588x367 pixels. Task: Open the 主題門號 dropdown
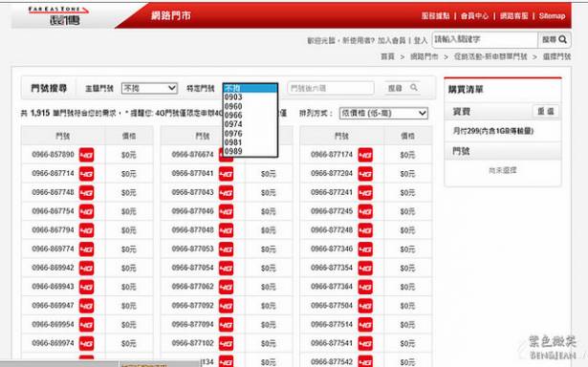pos(149,88)
